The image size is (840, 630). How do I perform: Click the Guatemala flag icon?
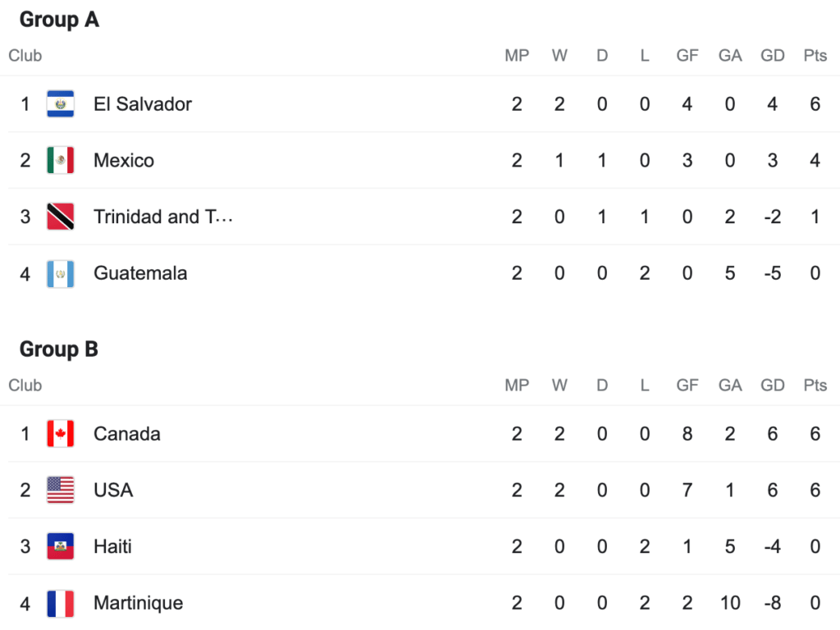click(x=61, y=274)
